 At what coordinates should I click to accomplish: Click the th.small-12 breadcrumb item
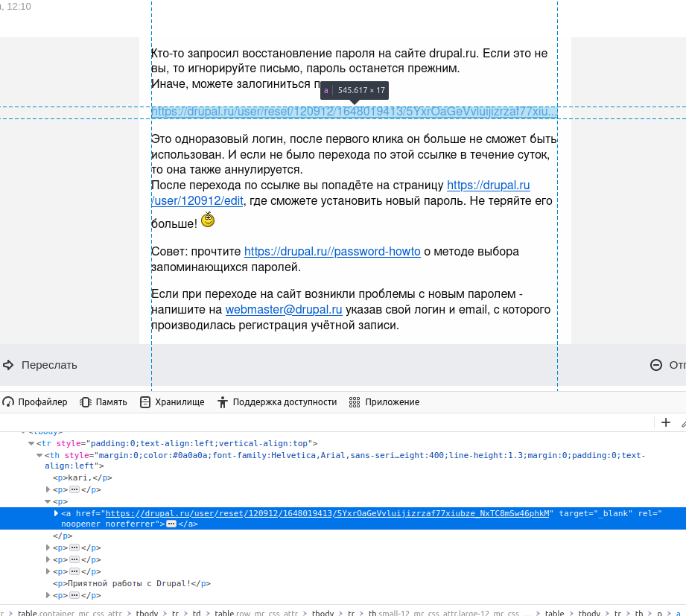(449, 612)
